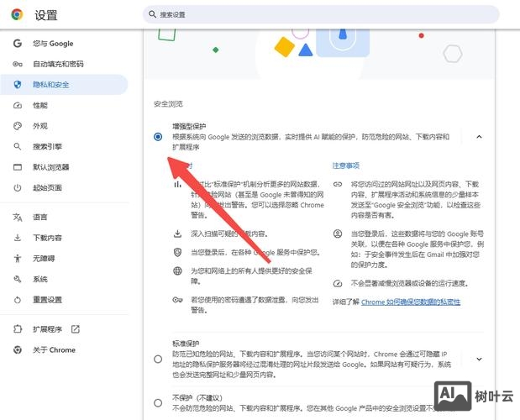The width and height of the screenshot is (520, 420).
Task: Open 扩展程序 page
Action: [47, 329]
